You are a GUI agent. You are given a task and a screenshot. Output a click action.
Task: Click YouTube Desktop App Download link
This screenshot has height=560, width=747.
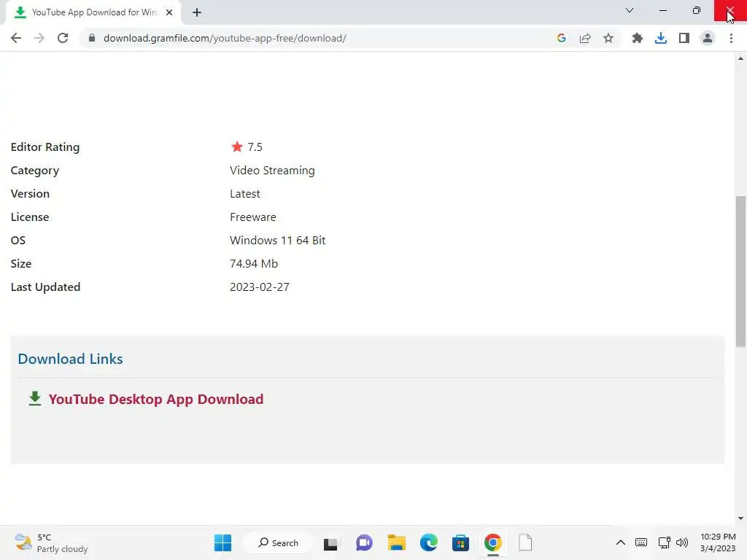tap(156, 399)
